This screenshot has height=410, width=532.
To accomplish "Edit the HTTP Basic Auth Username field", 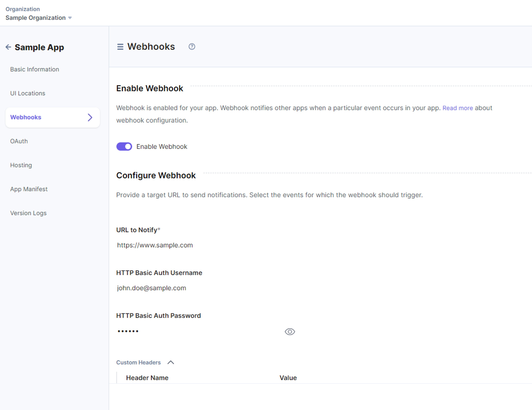I will (206, 288).
